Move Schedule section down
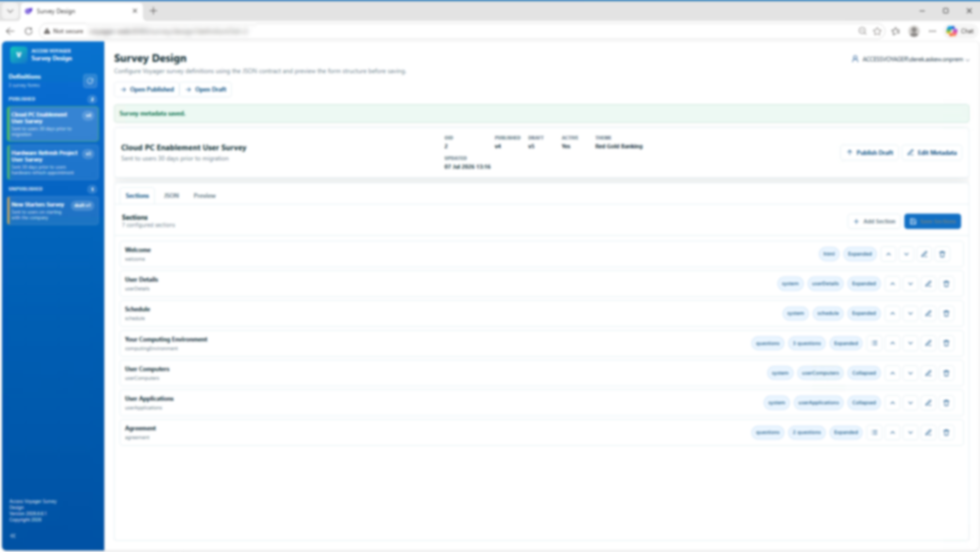The width and height of the screenshot is (980, 552). [x=910, y=313]
